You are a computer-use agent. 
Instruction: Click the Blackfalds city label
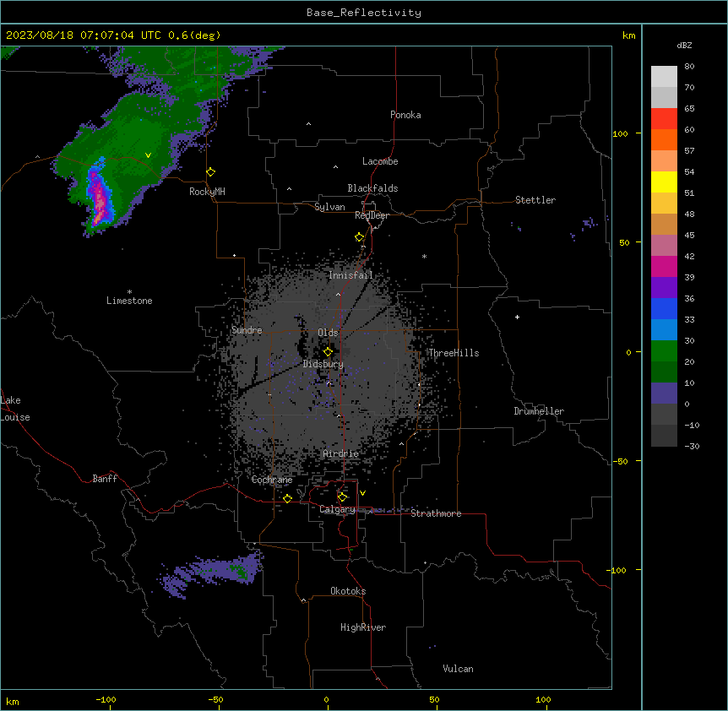point(372,188)
